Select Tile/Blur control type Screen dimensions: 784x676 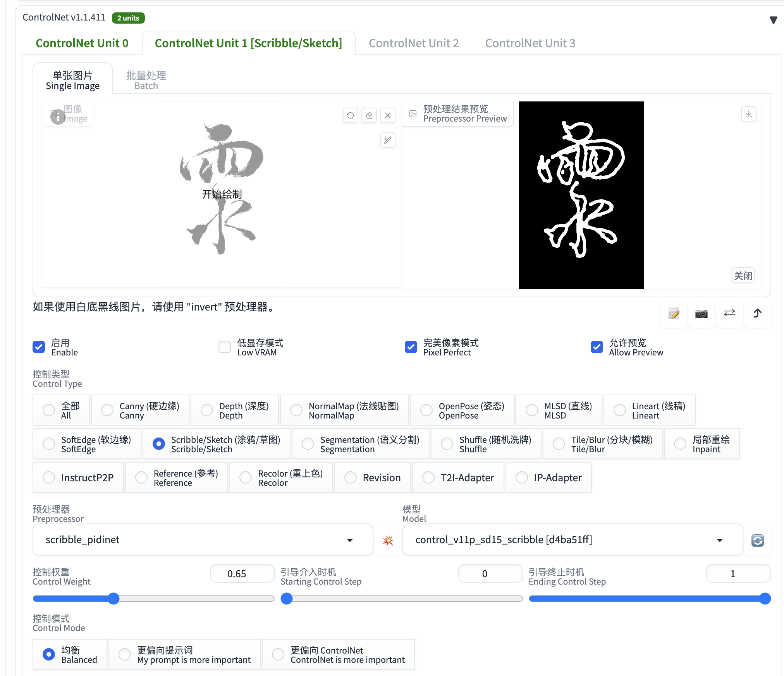coord(603,444)
